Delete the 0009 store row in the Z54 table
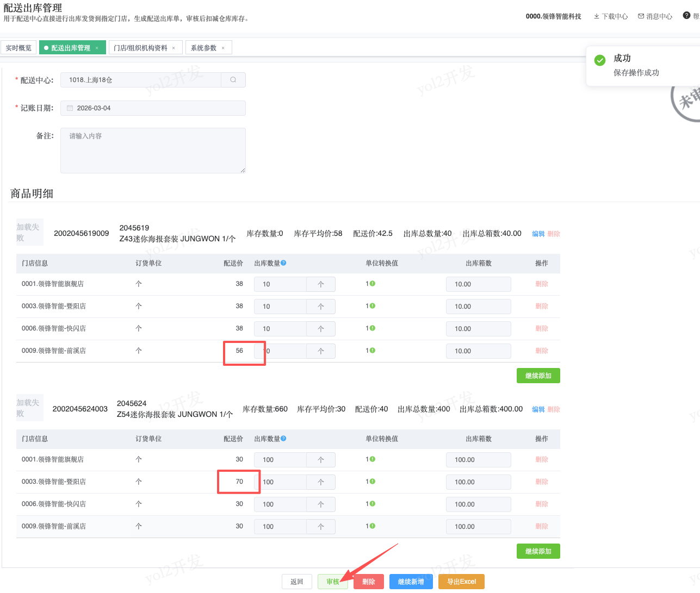The width and height of the screenshot is (700, 593). coord(542,526)
